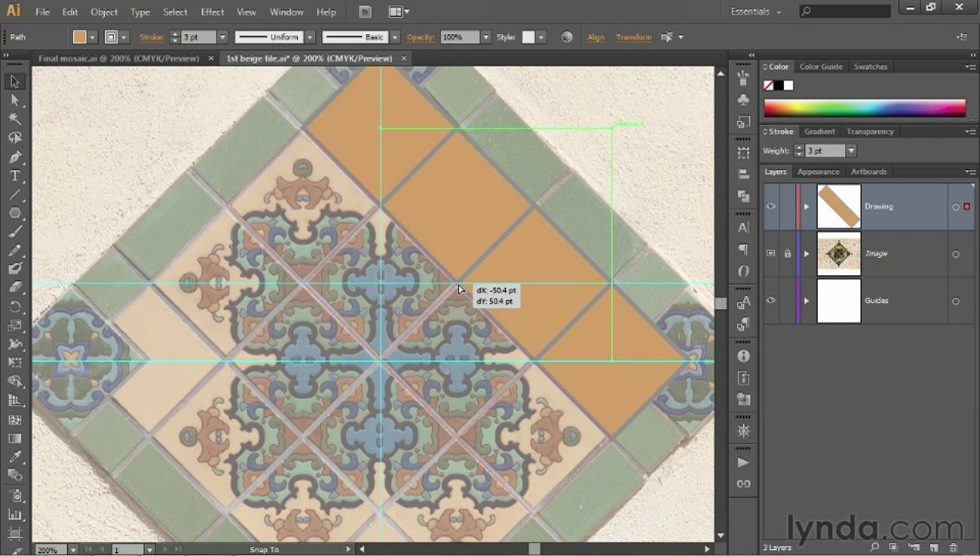
Task: Open the Pathfinder panel icon
Action: pyautogui.click(x=743, y=196)
